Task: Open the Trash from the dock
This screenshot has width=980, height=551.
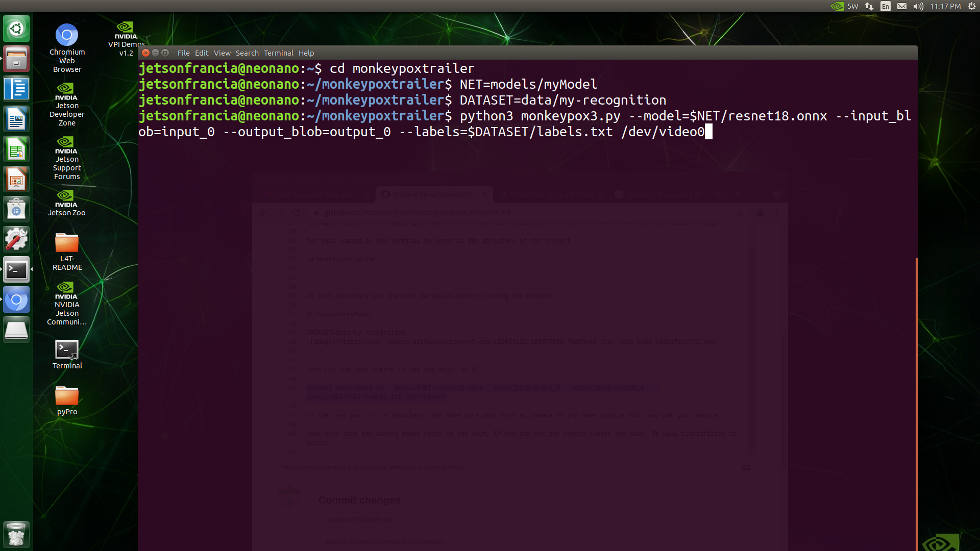Action: (16, 534)
